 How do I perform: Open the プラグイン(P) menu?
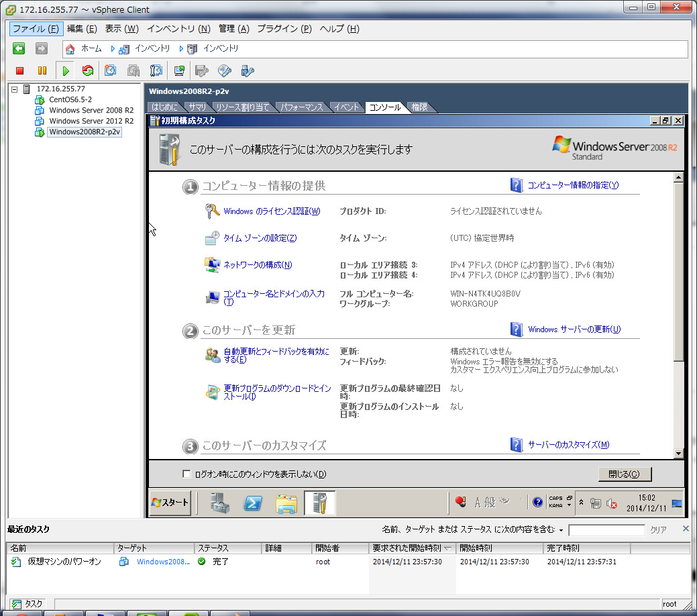pyautogui.click(x=284, y=29)
